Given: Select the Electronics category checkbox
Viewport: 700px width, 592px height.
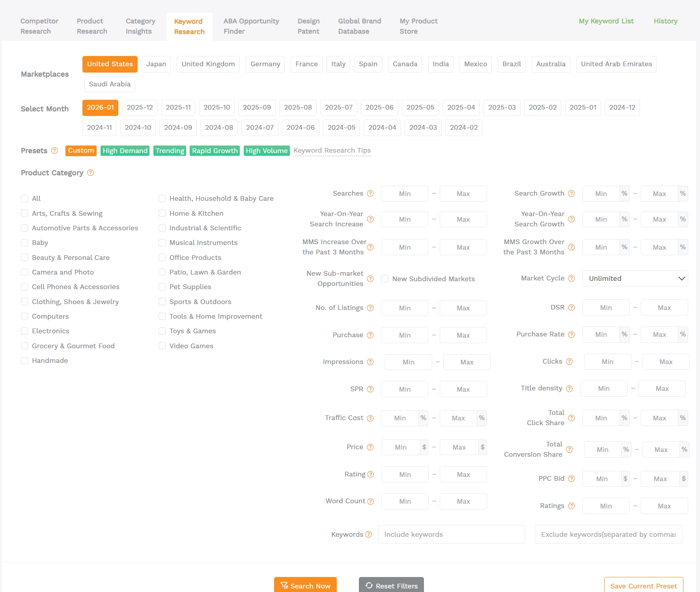Looking at the screenshot, I should click(24, 331).
